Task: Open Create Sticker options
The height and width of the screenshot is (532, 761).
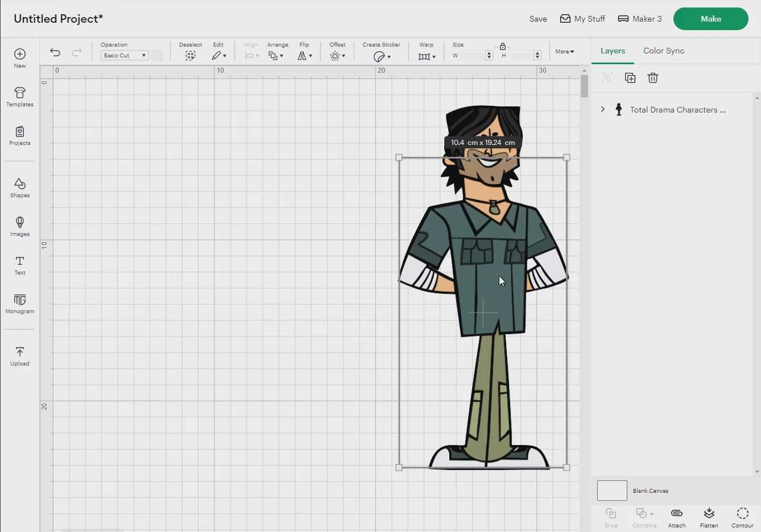Action: click(x=382, y=56)
